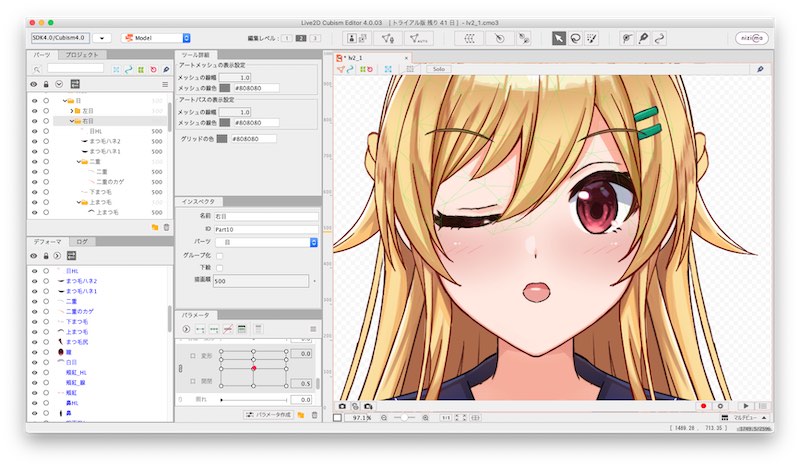This screenshot has width=800, height=467.
Task: Click the two-point key add icon in Parameter panel
Action: [200, 329]
